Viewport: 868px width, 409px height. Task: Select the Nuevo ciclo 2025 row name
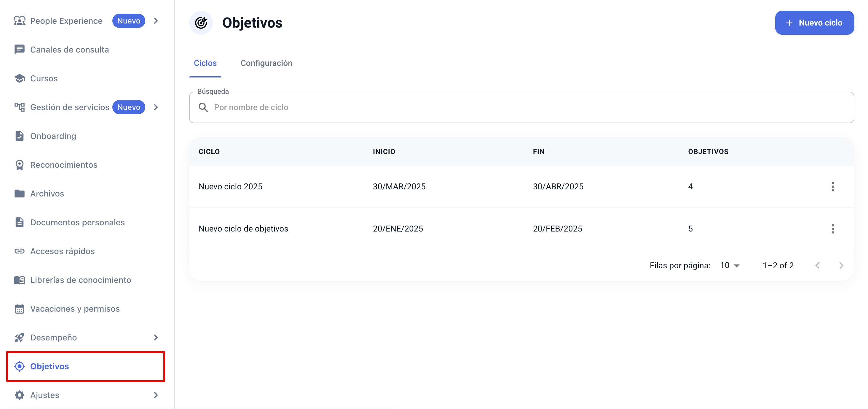(230, 187)
